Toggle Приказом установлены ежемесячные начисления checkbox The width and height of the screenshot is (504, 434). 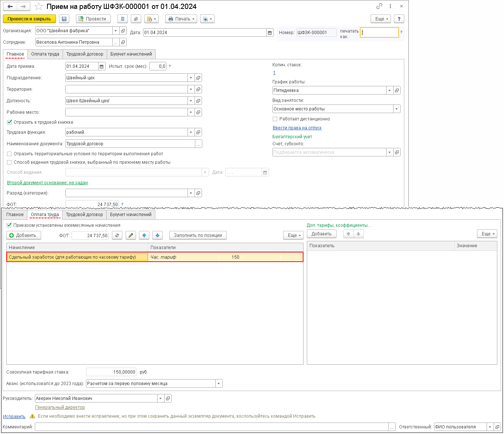point(9,225)
